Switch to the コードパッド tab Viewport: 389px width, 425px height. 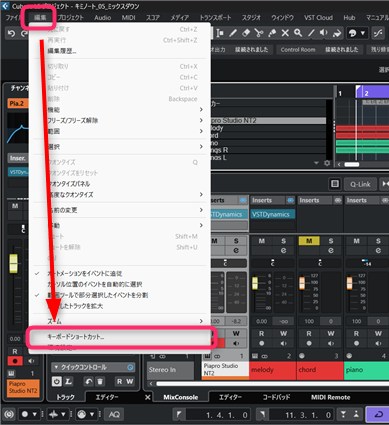276,397
